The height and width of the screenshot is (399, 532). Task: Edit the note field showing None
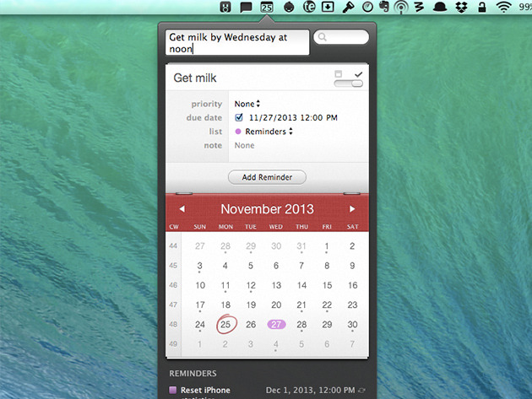coord(244,145)
